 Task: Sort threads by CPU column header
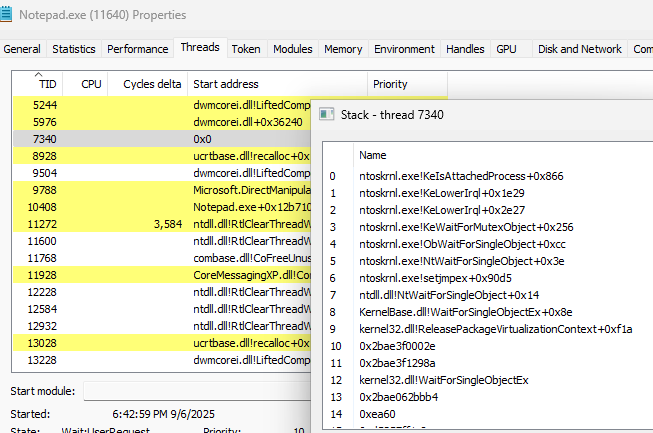point(85,84)
